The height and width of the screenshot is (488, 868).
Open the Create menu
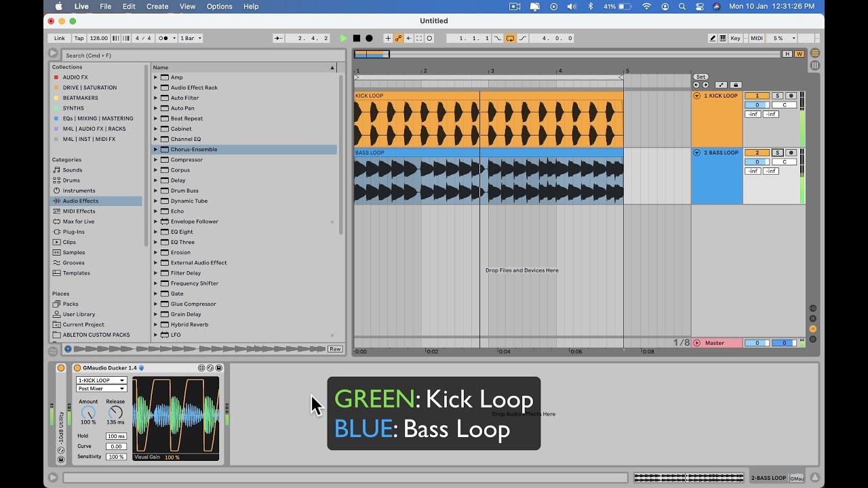coord(157,6)
